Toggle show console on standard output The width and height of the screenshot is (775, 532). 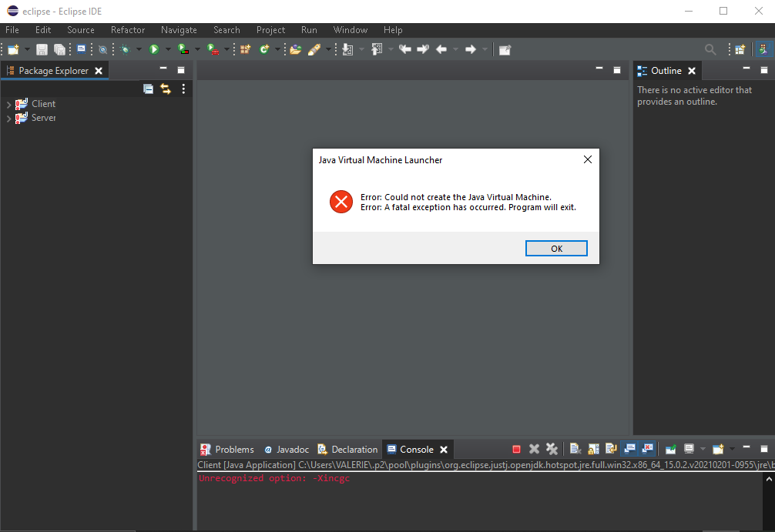(629, 449)
